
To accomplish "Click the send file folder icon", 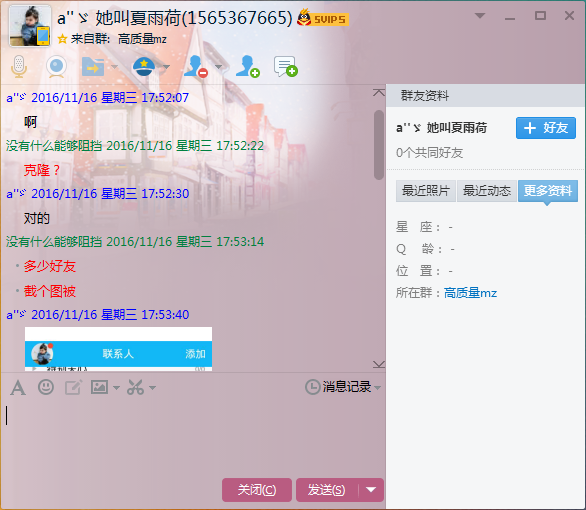I will (x=93, y=67).
